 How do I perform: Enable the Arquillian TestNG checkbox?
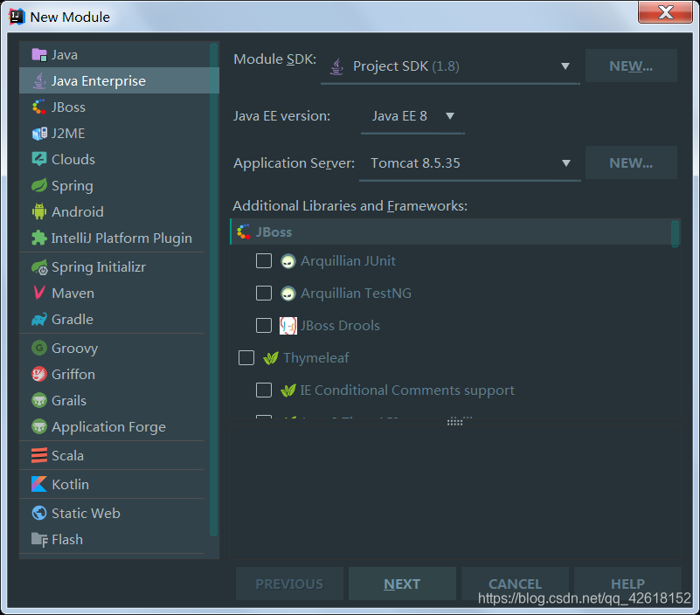[x=264, y=294]
